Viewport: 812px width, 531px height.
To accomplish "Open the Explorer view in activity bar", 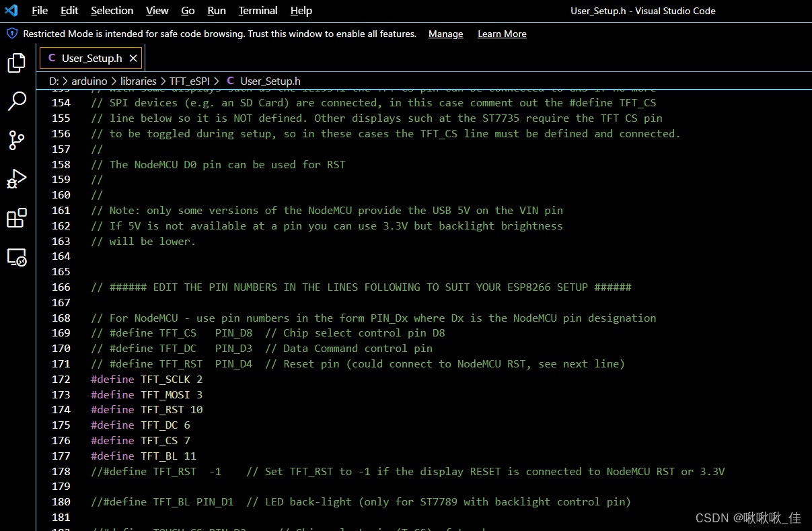I will point(17,63).
